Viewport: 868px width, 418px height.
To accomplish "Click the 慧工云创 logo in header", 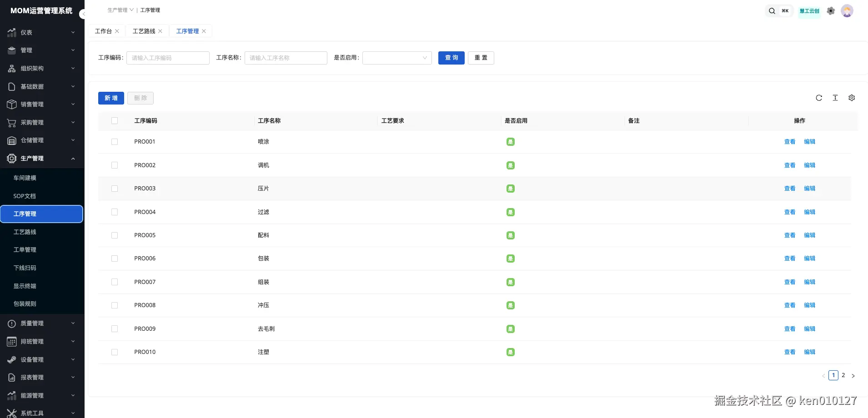I will coord(809,11).
